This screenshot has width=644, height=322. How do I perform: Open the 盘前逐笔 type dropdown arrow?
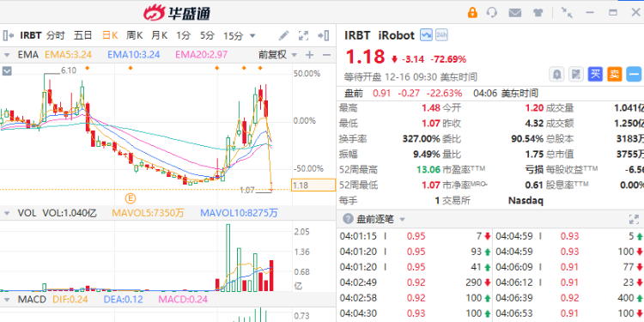pos(402,219)
